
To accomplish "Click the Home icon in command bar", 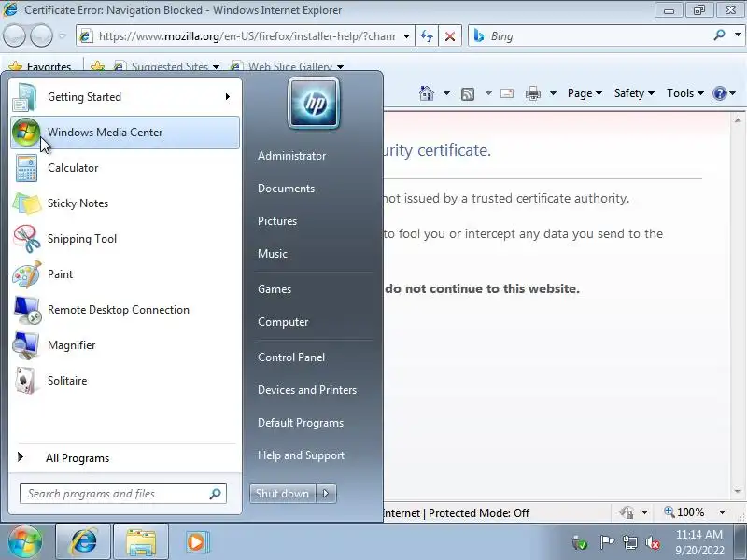I will 427,93.
